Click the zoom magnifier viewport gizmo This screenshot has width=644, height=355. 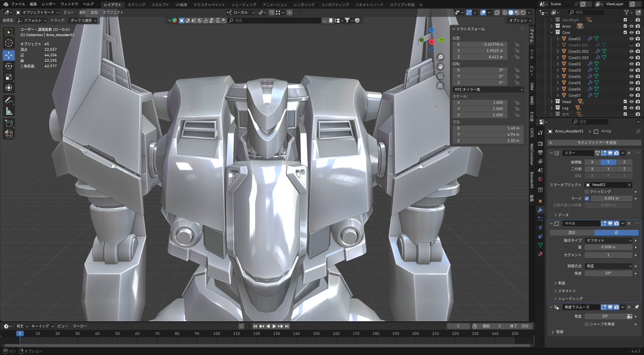pyautogui.click(x=440, y=57)
